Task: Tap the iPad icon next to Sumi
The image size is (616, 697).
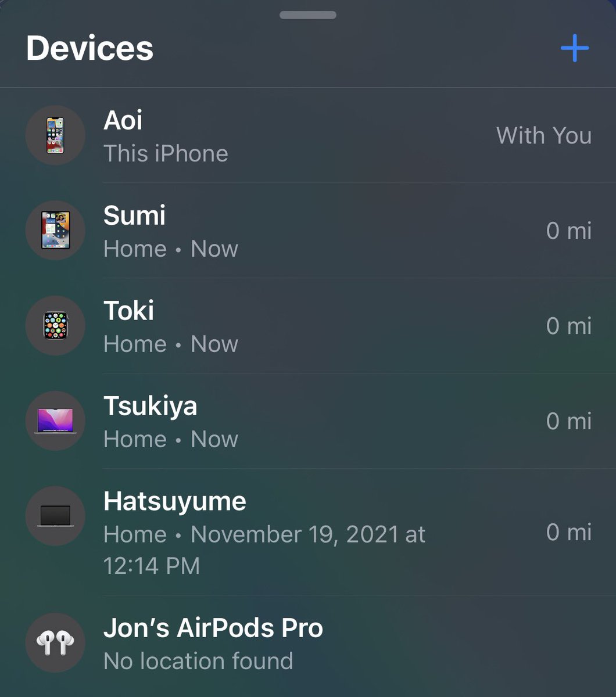Action: 55,231
